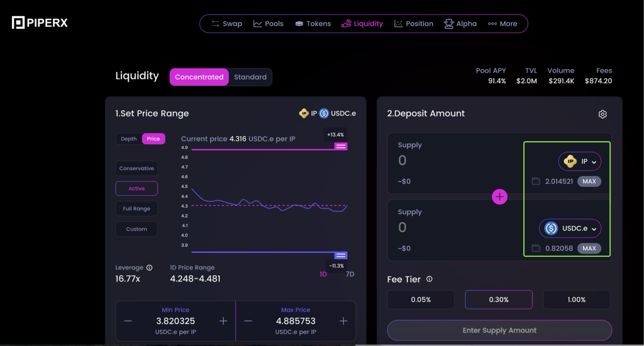The height and width of the screenshot is (346, 644).
Task: Click the PiperX logo
Action: [40, 23]
